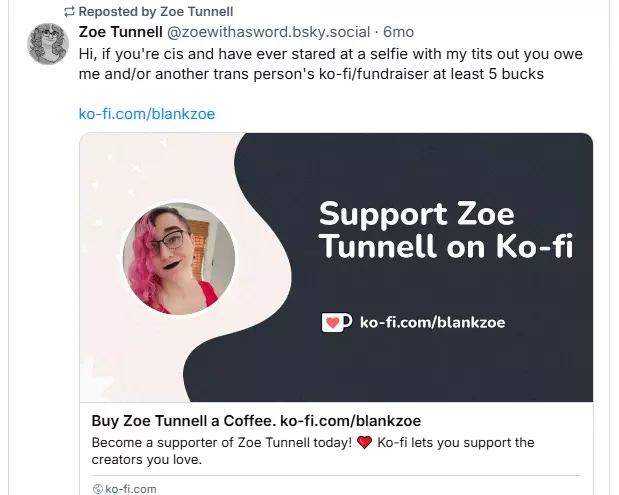The width and height of the screenshot is (619, 495).
Task: Open Zoe Tunnell's display name
Action: click(x=120, y=32)
